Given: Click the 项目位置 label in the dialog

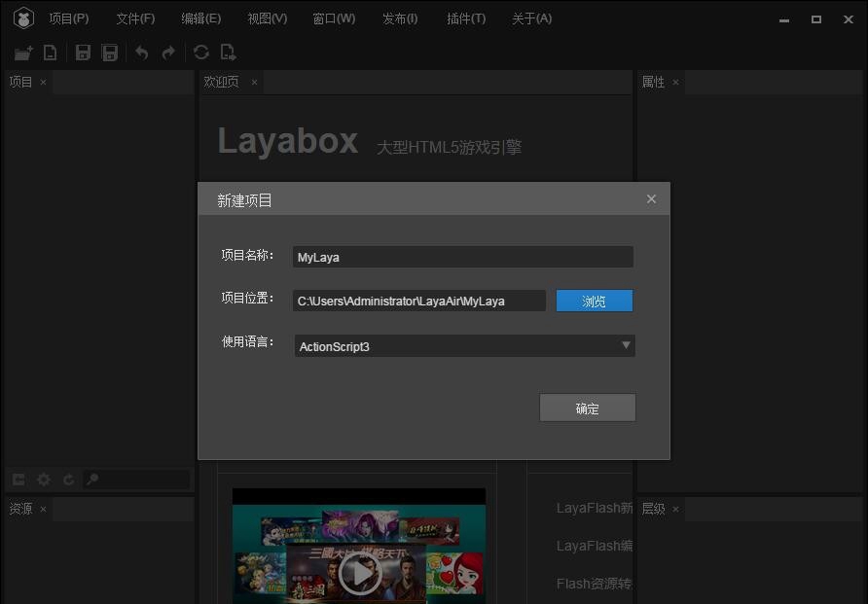Looking at the screenshot, I should click(247, 299).
